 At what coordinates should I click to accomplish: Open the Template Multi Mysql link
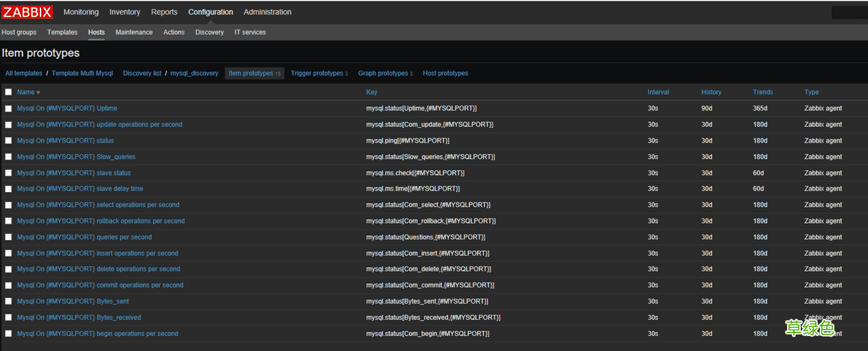(82, 73)
